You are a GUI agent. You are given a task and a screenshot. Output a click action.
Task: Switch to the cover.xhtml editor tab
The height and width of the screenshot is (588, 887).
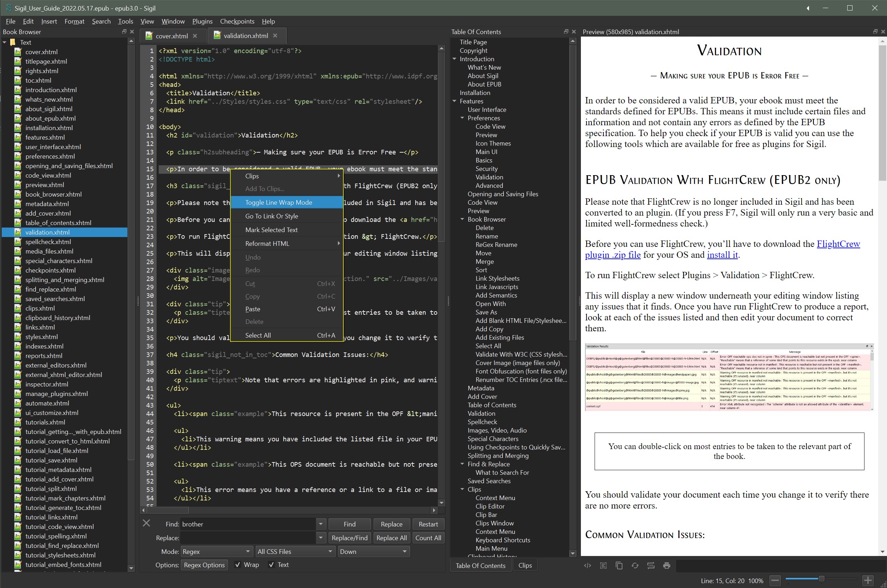[x=171, y=36]
